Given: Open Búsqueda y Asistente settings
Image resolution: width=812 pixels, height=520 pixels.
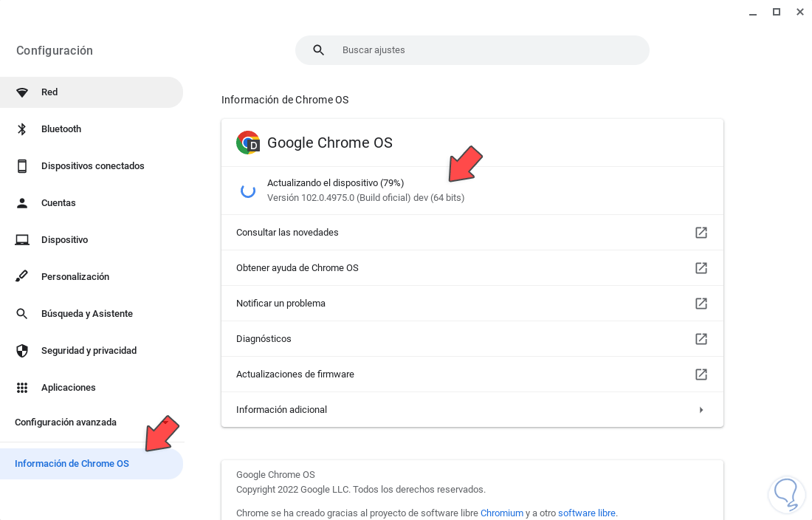Looking at the screenshot, I should coord(87,314).
